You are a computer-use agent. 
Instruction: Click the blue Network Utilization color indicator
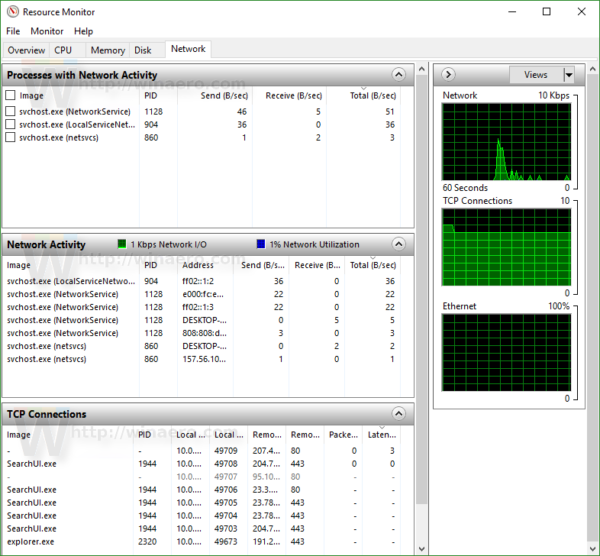(261, 244)
